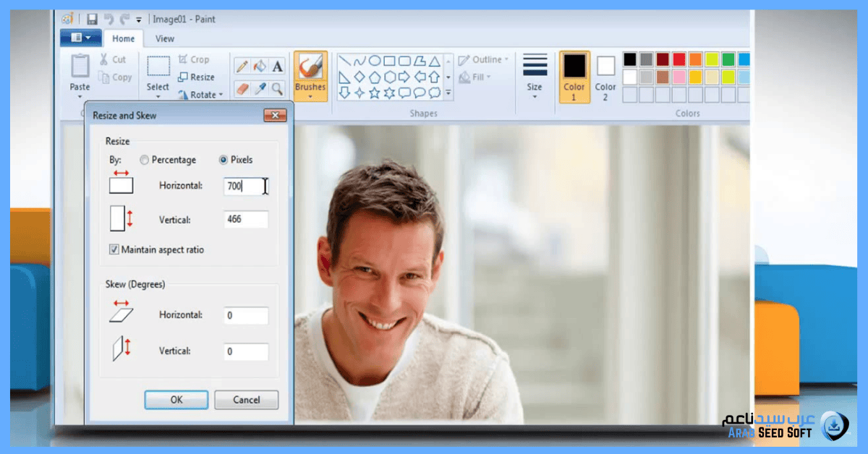The height and width of the screenshot is (454, 868).
Task: Open the Rotate dropdown menu
Action: pos(197,95)
